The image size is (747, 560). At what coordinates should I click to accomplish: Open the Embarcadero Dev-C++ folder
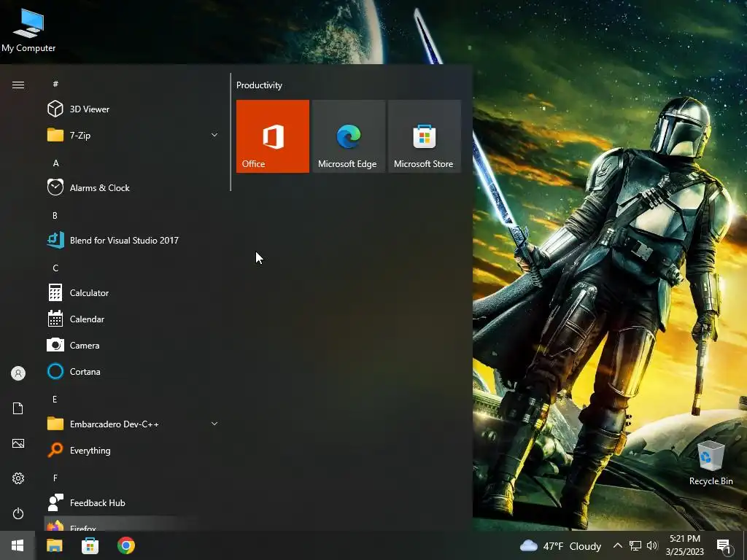click(x=133, y=424)
